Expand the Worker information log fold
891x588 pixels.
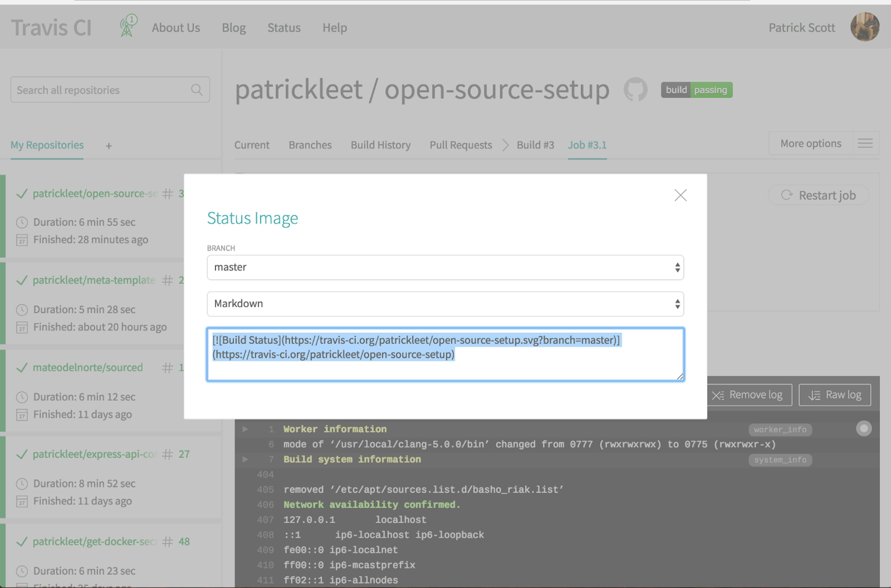tap(245, 429)
